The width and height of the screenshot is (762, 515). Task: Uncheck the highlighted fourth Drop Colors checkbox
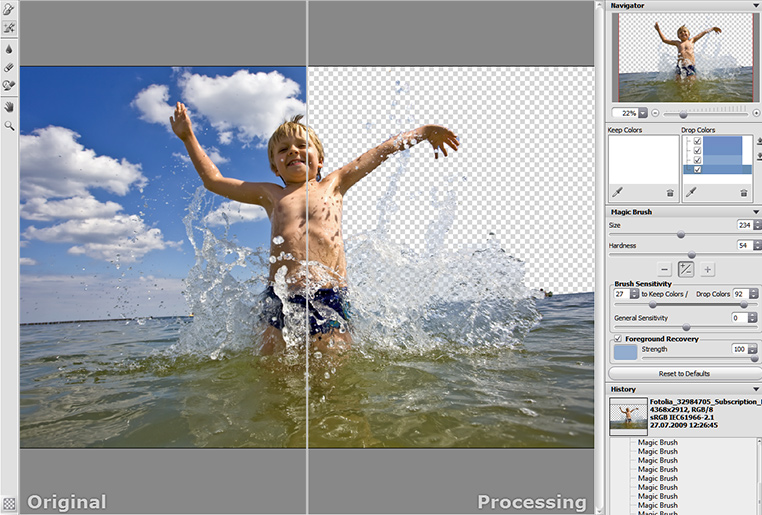pos(697,170)
